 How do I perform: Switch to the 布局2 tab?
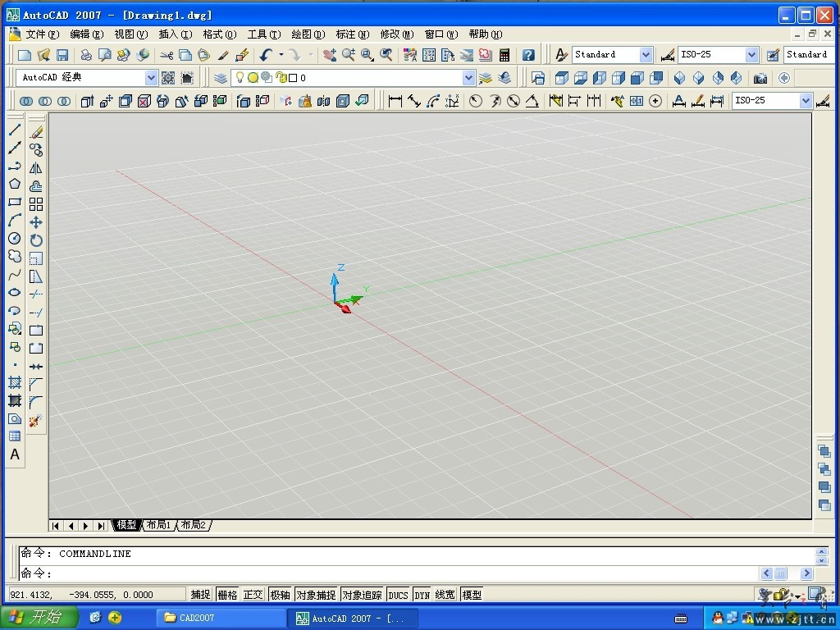[x=194, y=525]
